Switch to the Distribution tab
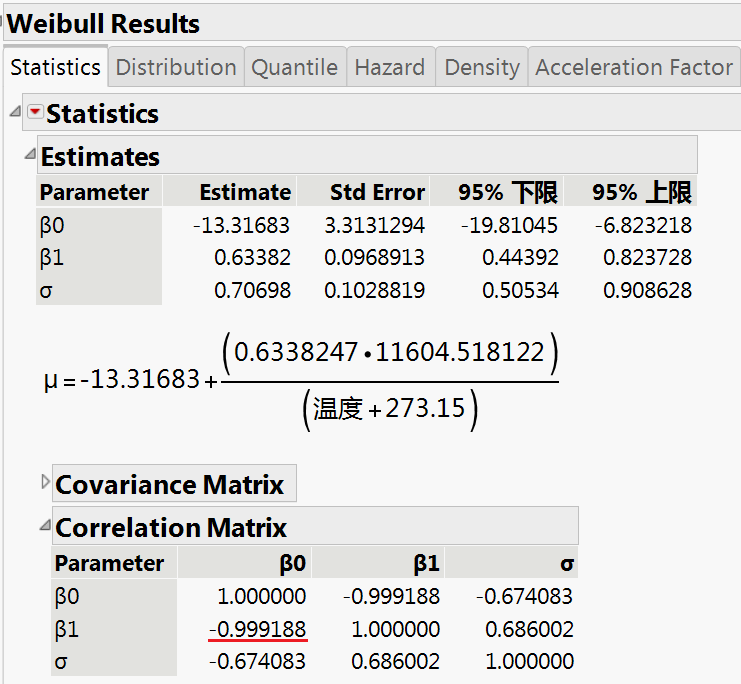Image resolution: width=741 pixels, height=684 pixels. 176,68
